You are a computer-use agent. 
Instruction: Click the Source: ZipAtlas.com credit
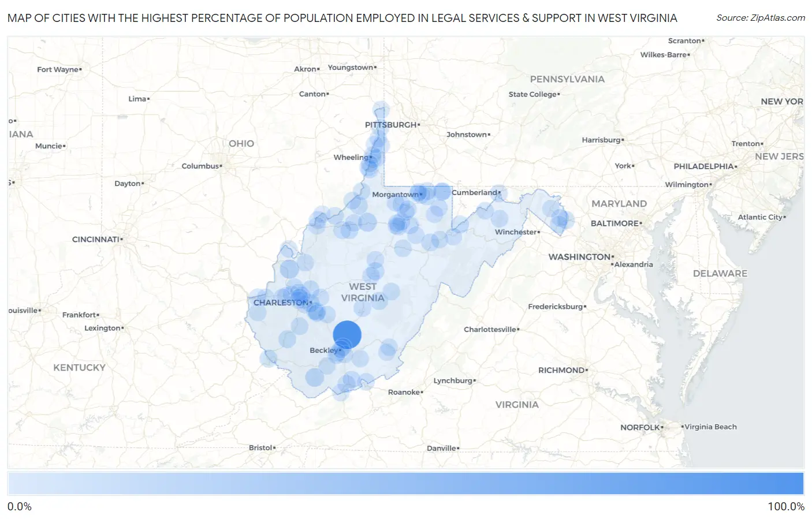[x=761, y=18]
